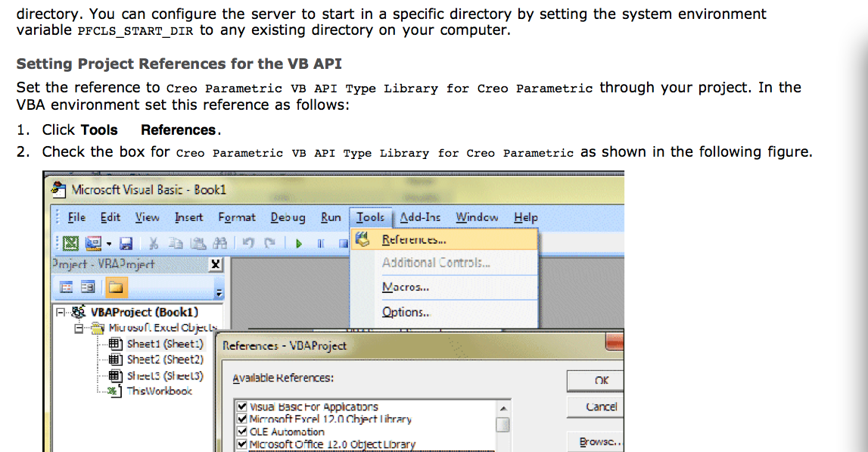Open the Insert UserForm dropdown arrow
The height and width of the screenshot is (452, 868).
(x=109, y=244)
